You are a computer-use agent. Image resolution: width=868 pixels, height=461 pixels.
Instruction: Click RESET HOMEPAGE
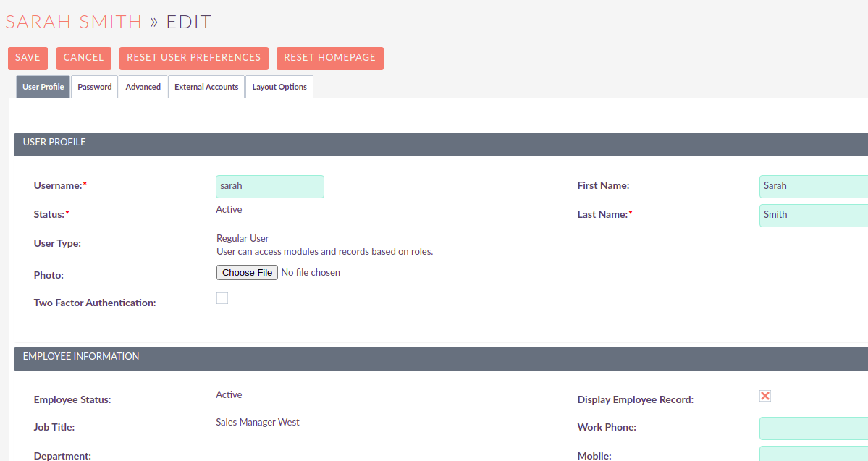[329, 58]
